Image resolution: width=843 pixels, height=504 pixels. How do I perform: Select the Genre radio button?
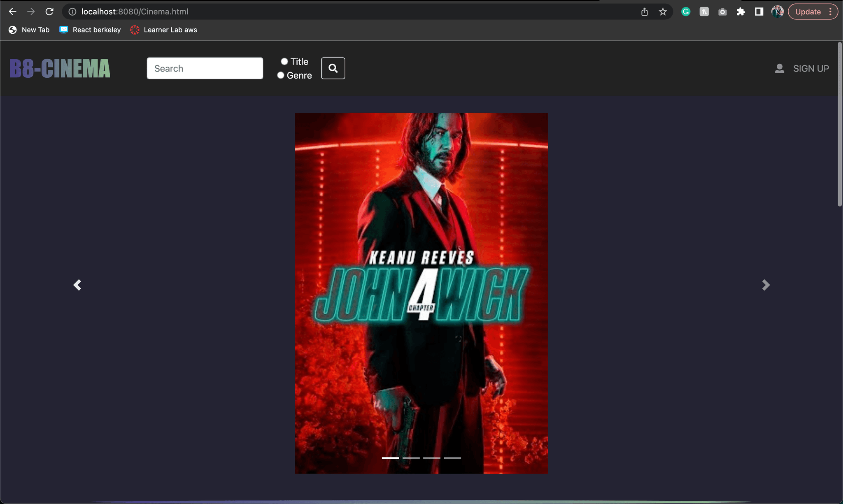pyautogui.click(x=281, y=75)
